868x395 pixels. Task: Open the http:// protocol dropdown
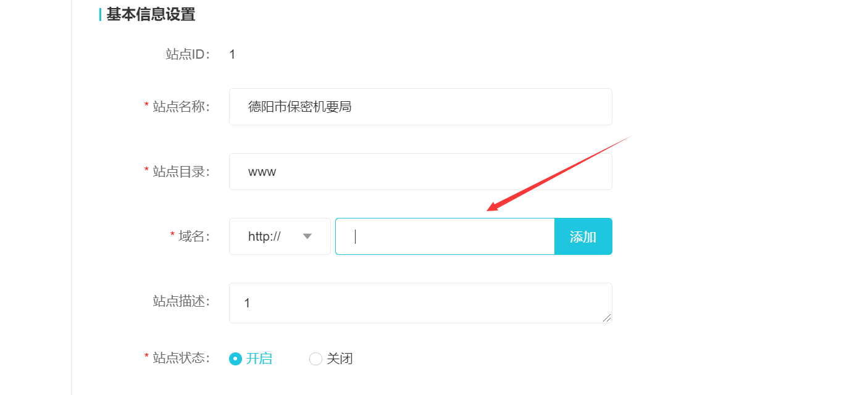[x=280, y=236]
